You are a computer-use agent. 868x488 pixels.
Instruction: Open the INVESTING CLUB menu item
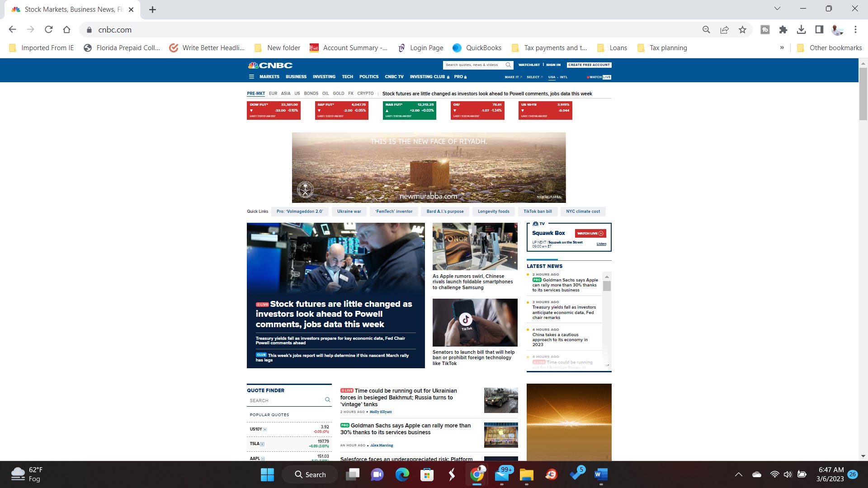tap(429, 77)
